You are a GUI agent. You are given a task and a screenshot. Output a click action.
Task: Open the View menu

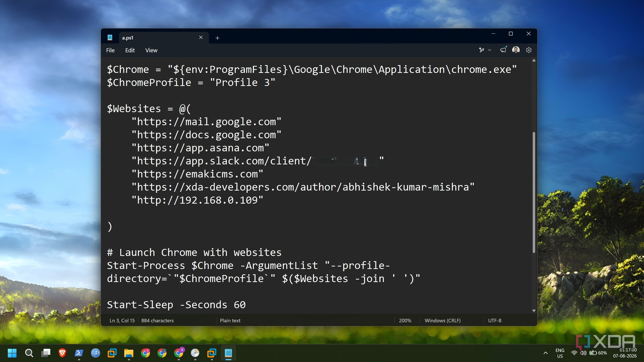tap(151, 50)
